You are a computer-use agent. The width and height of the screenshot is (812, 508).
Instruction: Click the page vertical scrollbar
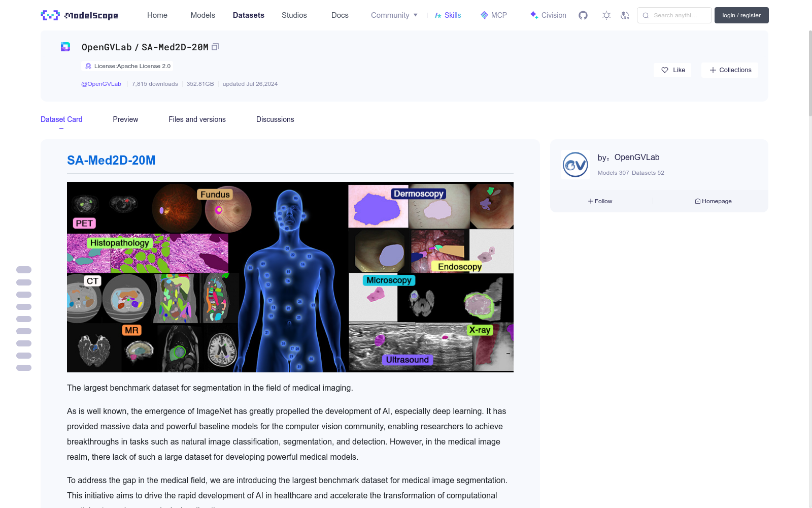pos(810,74)
